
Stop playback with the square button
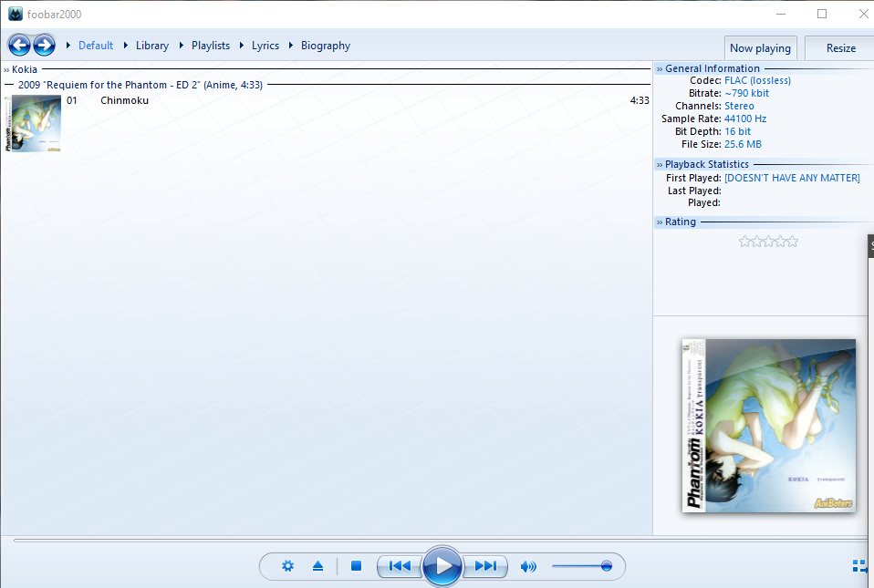[356, 566]
